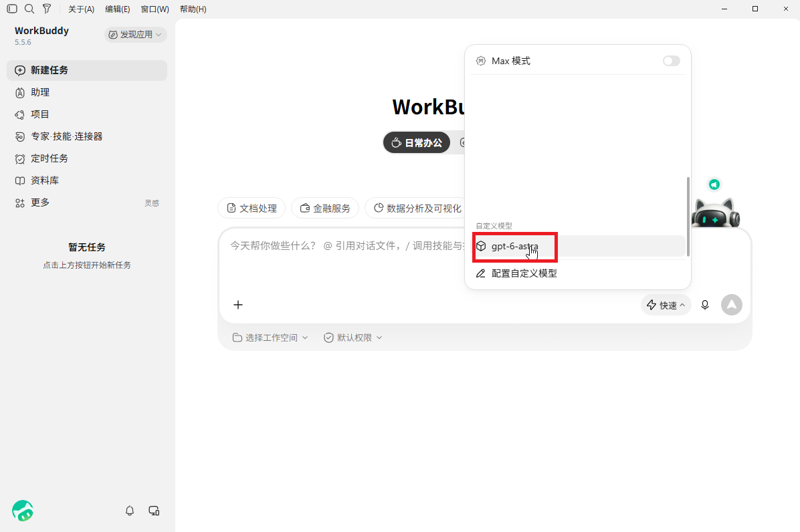Click the 更多 grid icon
This screenshot has width=800, height=532.
(20, 203)
